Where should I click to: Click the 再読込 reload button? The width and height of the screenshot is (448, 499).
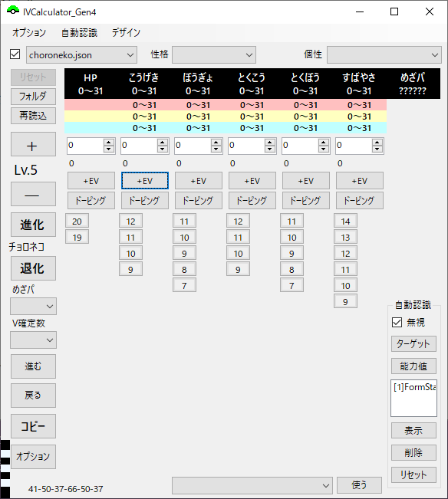(33, 115)
